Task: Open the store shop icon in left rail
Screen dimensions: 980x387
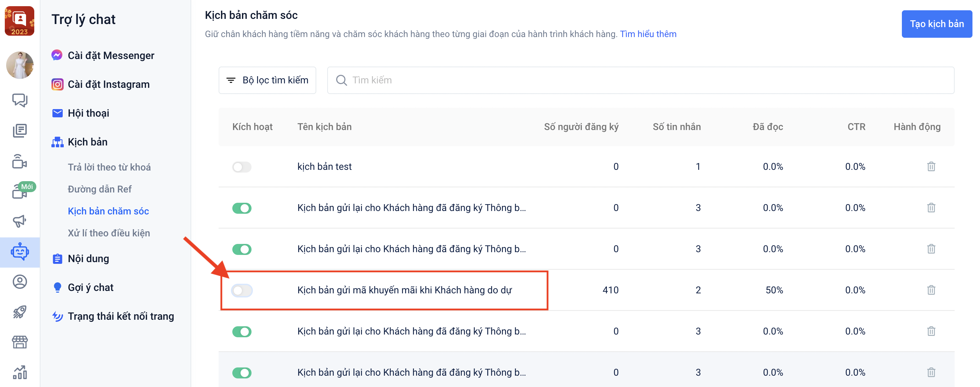Action: click(x=20, y=342)
